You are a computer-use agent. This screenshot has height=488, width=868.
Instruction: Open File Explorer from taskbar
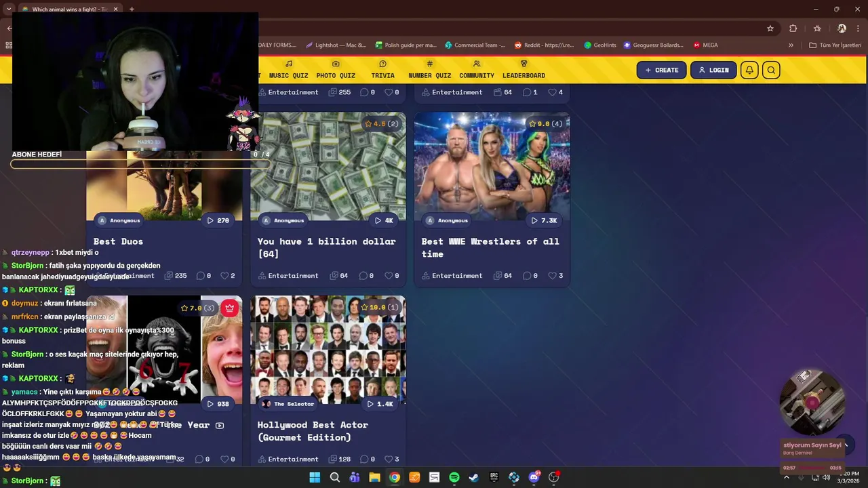(x=374, y=477)
